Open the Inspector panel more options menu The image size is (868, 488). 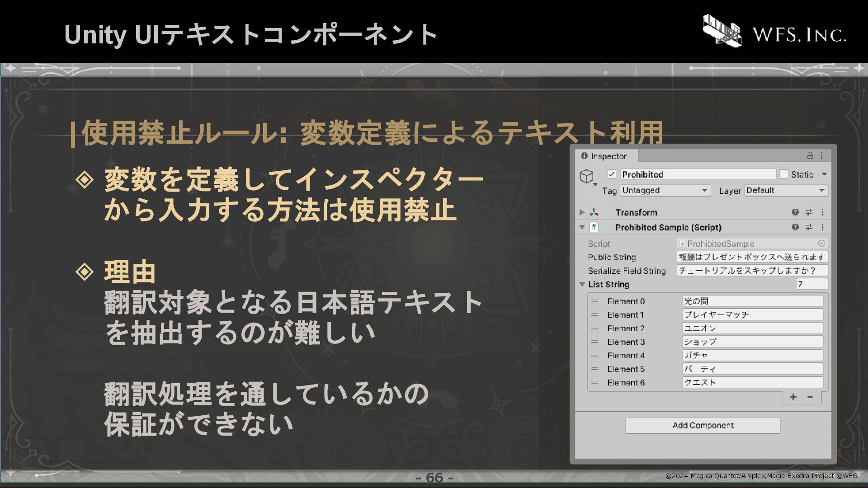pyautogui.click(x=822, y=155)
